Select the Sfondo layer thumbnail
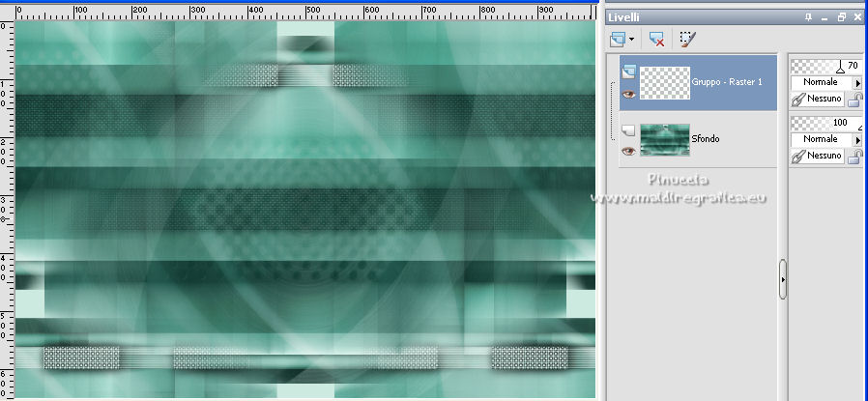This screenshot has height=401, width=868. [x=665, y=140]
